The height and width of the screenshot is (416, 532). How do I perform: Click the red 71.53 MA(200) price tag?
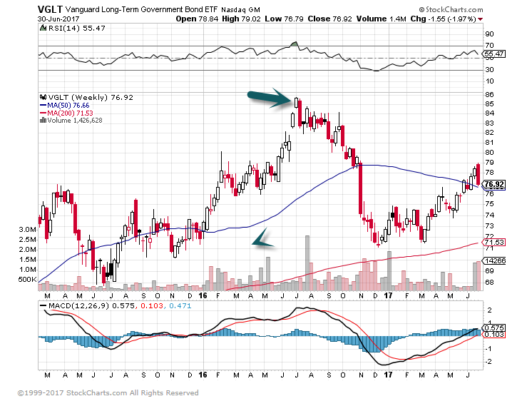pos(494,243)
